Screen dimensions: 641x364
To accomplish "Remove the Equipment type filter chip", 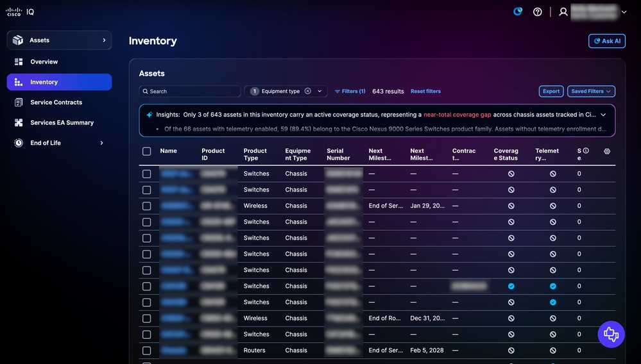I will coord(308,91).
